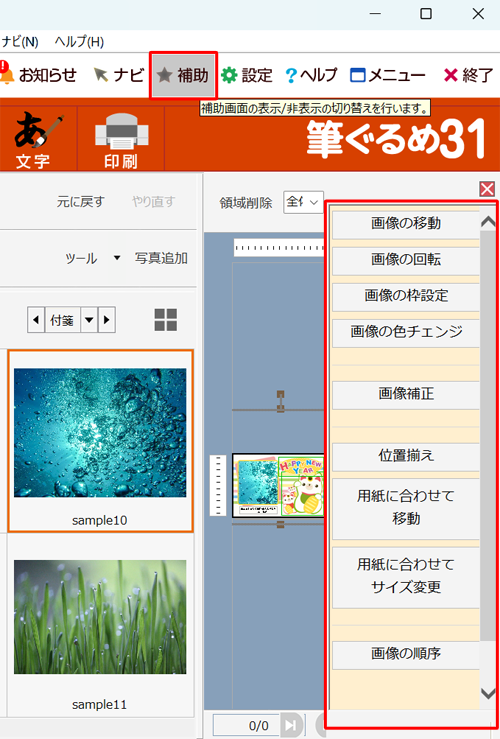Open the 領域削除 dropdown
The width and height of the screenshot is (500, 739).
coord(303,202)
